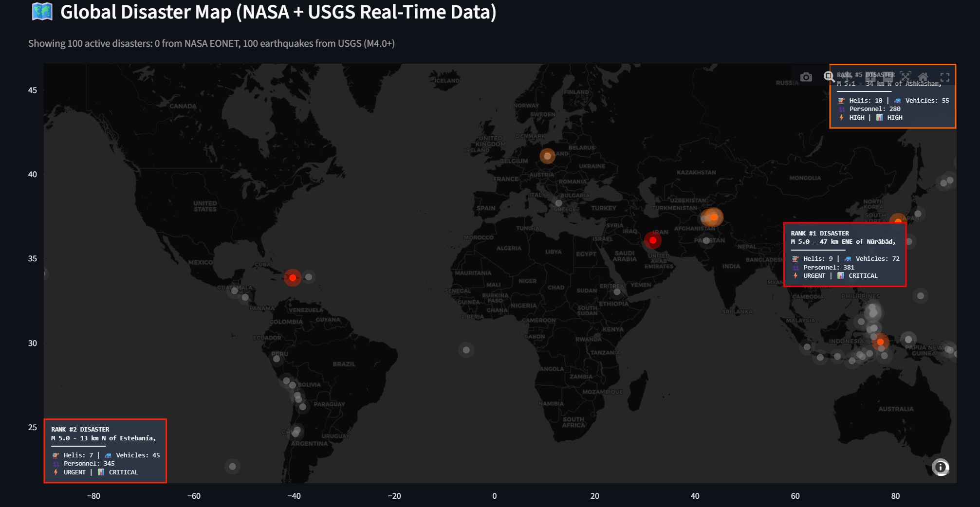The height and width of the screenshot is (507, 980).
Task: Click the 'Helis: 7' value
Action: click(78, 455)
